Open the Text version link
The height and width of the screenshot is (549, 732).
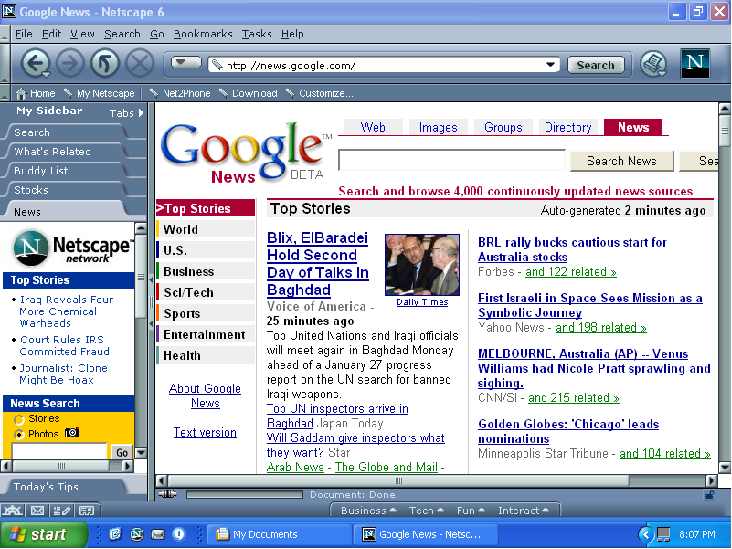click(x=205, y=432)
